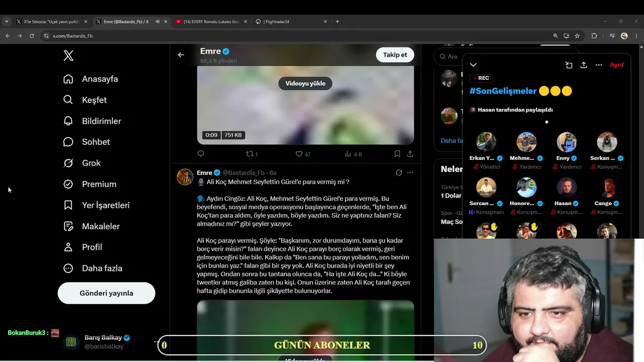Open the Chrome profile avatar
Image resolution: width=644 pixels, height=362 pixels.
(624, 36)
